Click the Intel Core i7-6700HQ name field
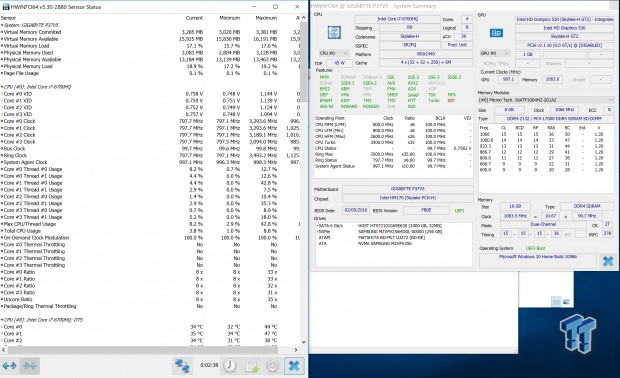Viewport: 620px width, 378px height. pyautogui.click(x=397, y=19)
